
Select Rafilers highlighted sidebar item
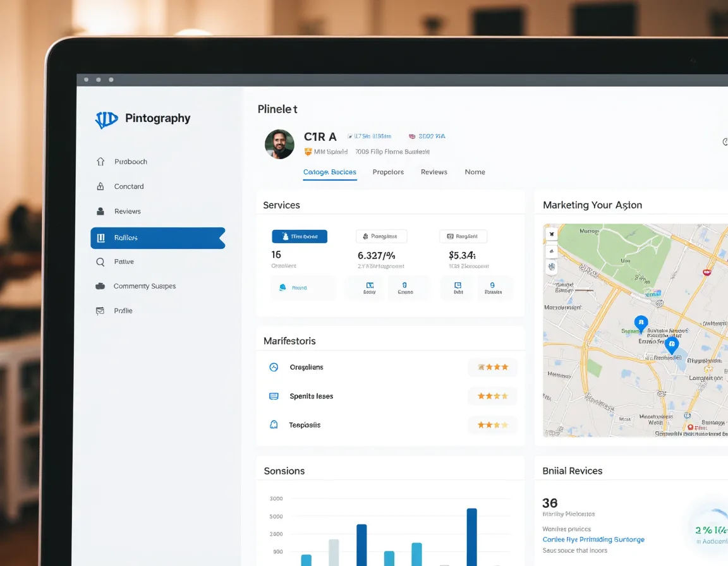(x=158, y=238)
